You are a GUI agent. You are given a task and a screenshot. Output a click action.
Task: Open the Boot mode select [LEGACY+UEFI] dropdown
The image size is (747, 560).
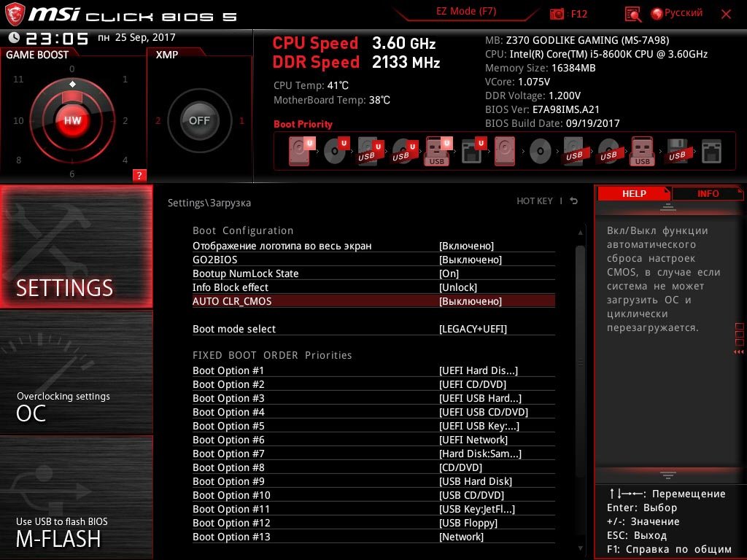tap(473, 329)
